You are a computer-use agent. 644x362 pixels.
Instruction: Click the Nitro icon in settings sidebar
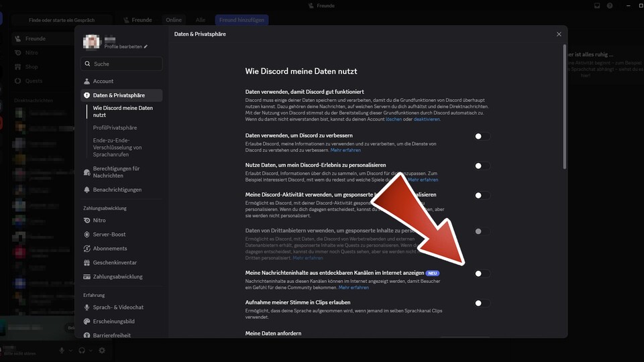pos(87,221)
